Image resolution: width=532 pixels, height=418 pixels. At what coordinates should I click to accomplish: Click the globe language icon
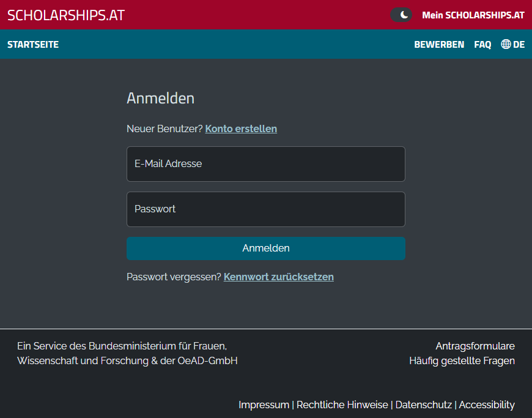click(504, 44)
